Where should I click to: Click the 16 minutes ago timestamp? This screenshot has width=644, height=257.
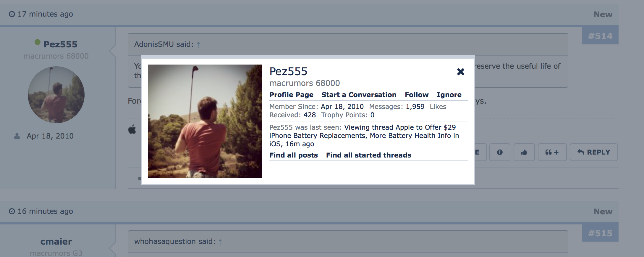click(x=45, y=211)
